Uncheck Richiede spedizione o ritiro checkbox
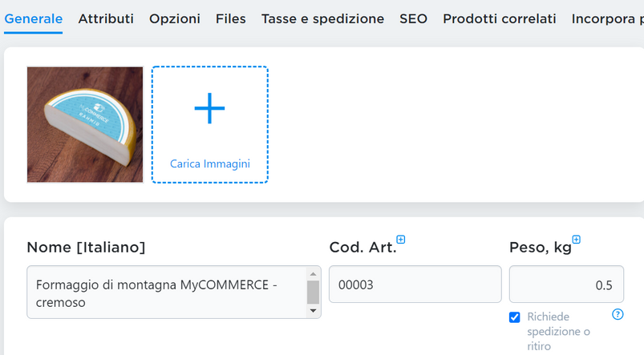This screenshot has height=355, width=644. pos(514,317)
